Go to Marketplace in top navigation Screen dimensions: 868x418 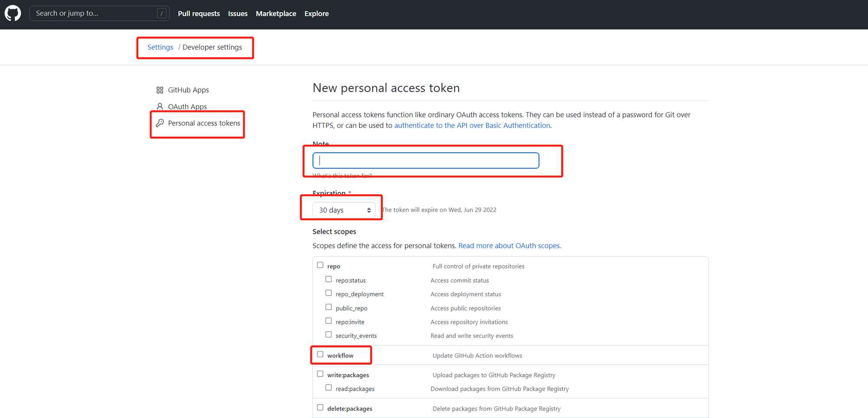[276, 13]
